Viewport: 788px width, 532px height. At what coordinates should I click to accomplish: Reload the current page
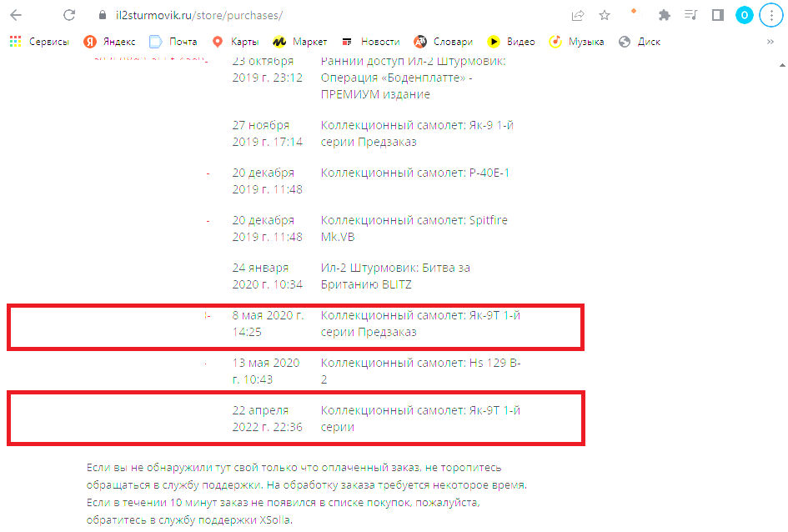pos(69,15)
